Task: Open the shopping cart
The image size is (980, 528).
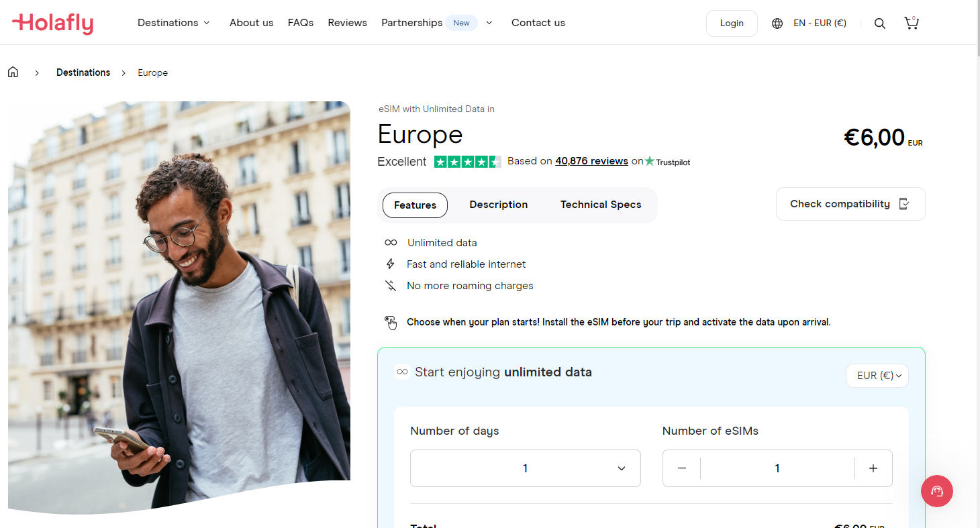Action: [911, 23]
